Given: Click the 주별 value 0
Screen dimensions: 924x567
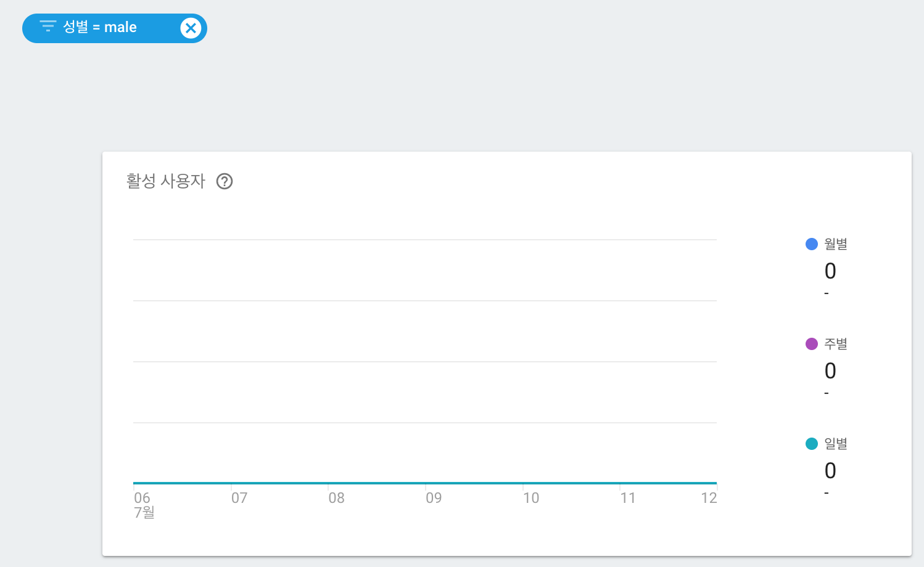Looking at the screenshot, I should coord(830,371).
